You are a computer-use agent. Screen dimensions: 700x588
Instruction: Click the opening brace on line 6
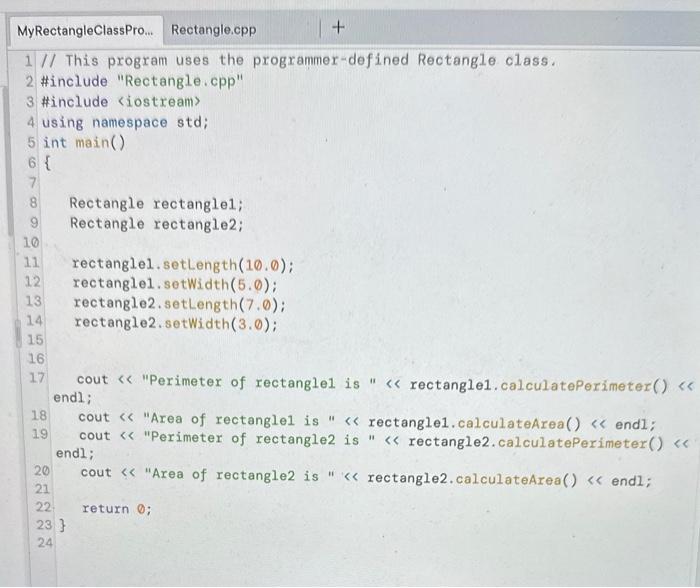[47, 163]
